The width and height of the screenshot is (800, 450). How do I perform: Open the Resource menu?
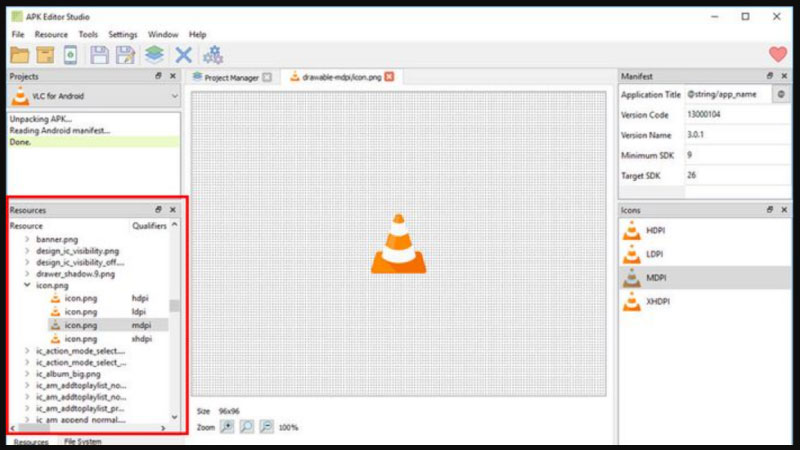(51, 34)
